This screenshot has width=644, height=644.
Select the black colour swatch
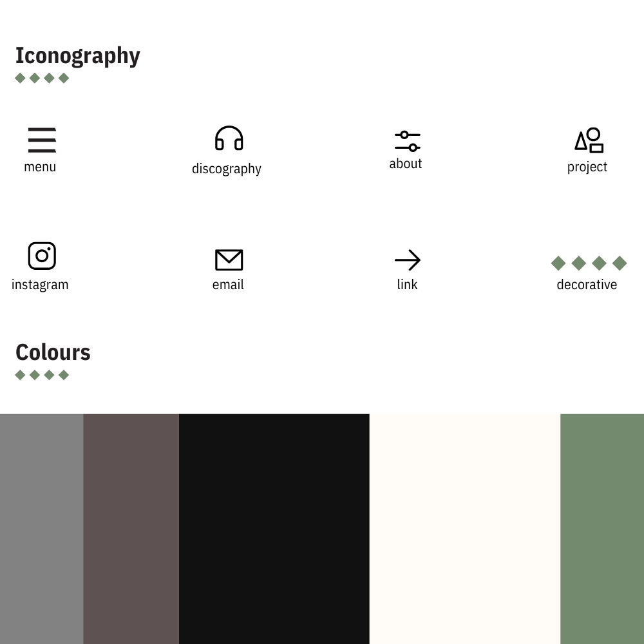(274, 529)
